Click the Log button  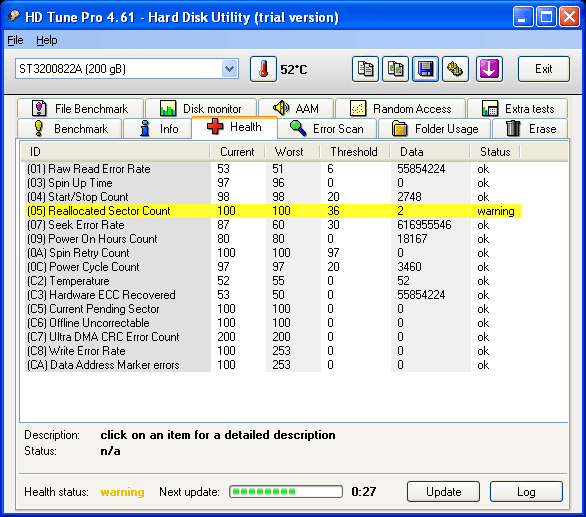[x=526, y=492]
